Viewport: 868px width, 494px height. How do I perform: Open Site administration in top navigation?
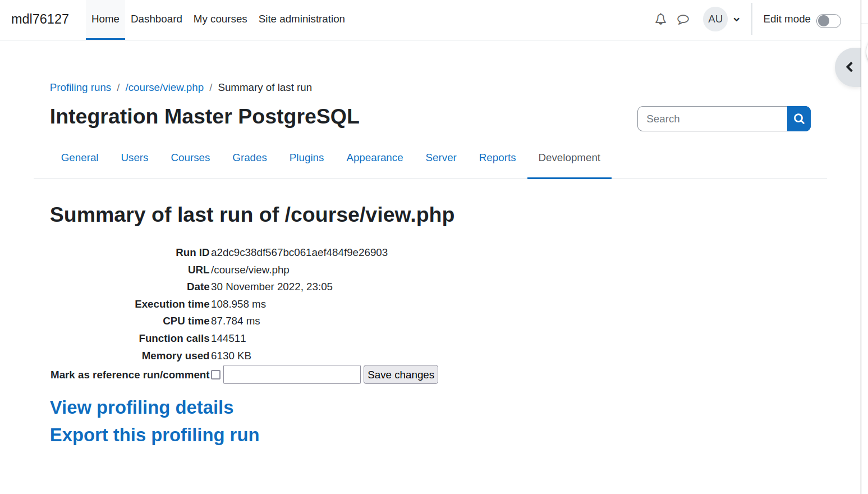[x=302, y=19]
